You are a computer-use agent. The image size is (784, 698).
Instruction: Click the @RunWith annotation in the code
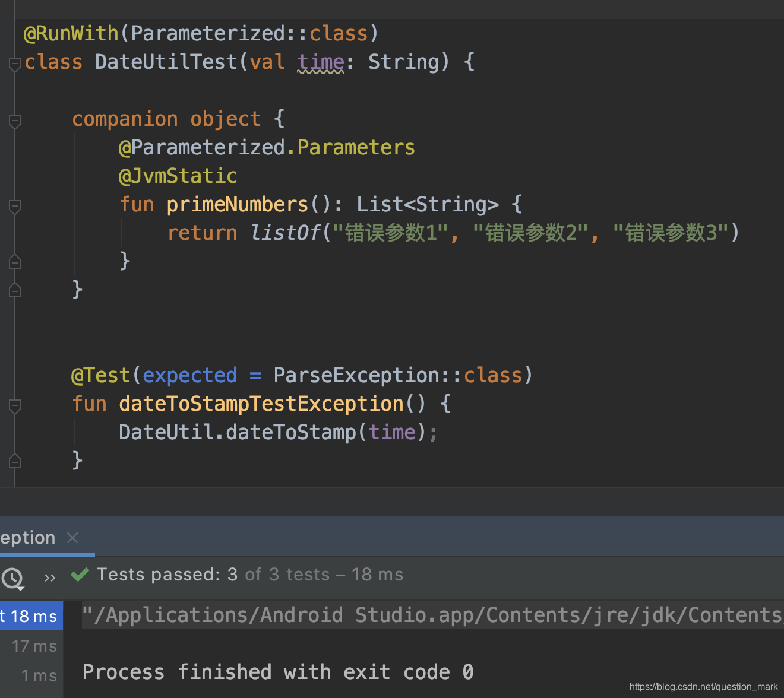[x=71, y=33]
